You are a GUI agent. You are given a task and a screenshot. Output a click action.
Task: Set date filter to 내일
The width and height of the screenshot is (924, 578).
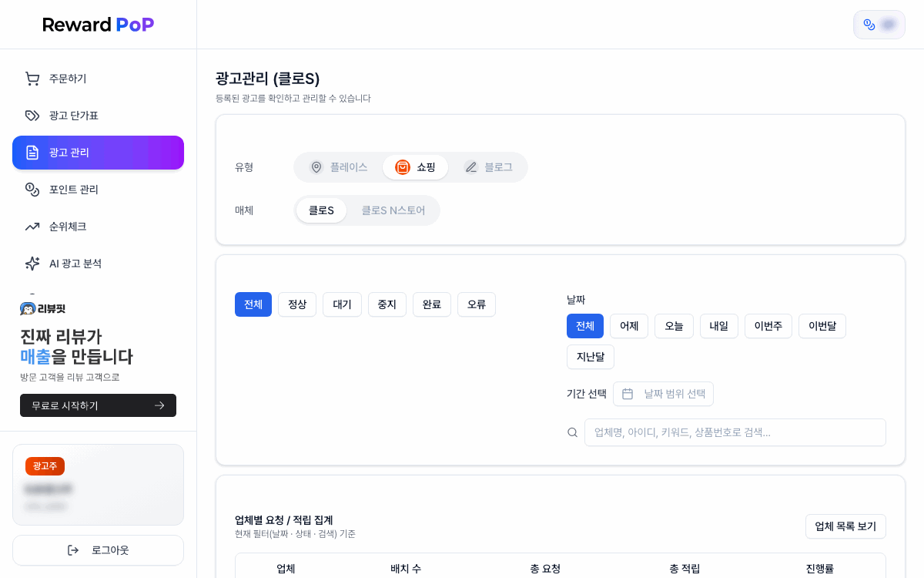point(719,326)
